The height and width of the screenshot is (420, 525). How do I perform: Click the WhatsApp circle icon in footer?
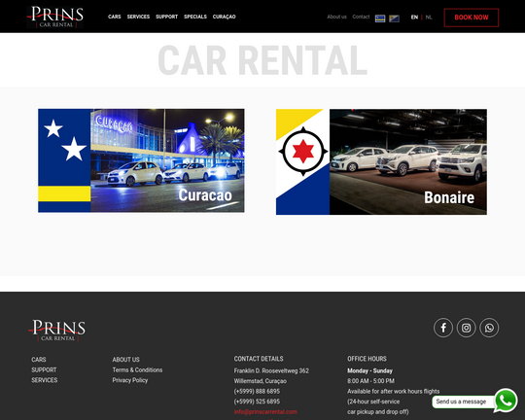pyautogui.click(x=489, y=328)
